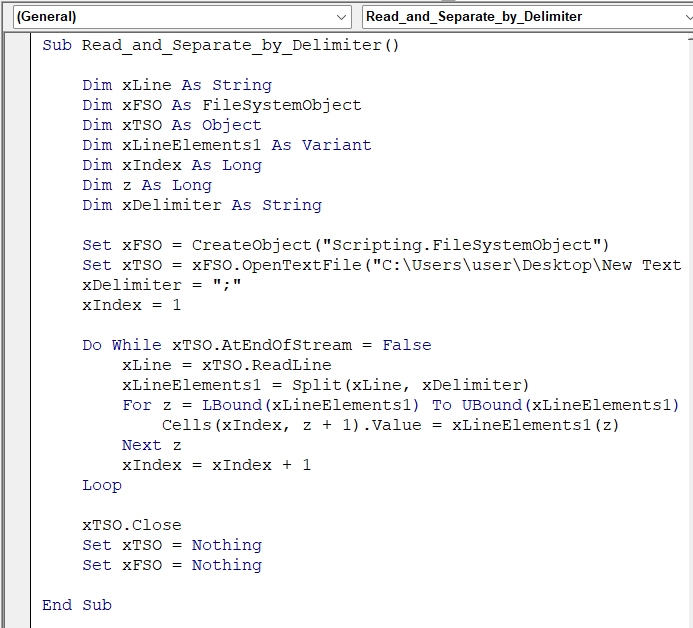The height and width of the screenshot is (628, 693).
Task: Click the 'Set xFSO = CreateObject' line
Action: (346, 245)
